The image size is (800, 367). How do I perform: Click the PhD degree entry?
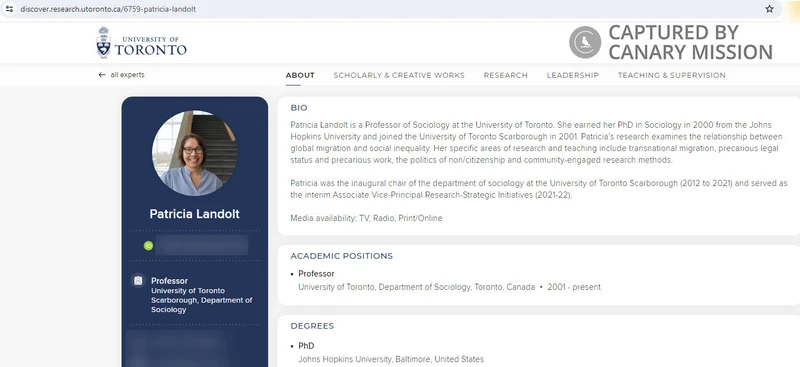click(387, 352)
